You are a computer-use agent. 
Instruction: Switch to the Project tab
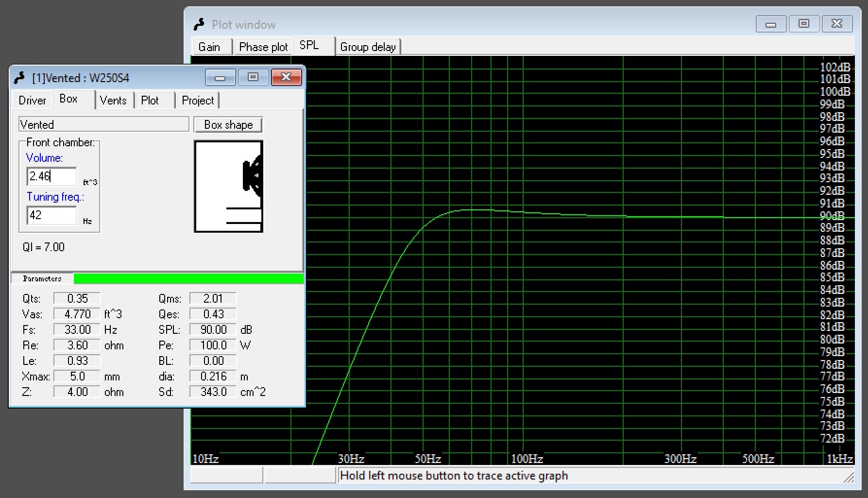[x=198, y=101]
